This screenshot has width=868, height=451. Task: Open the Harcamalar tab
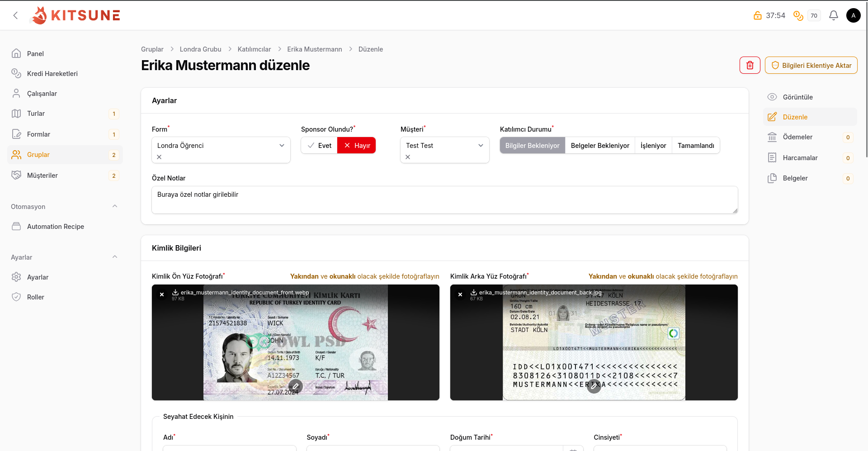click(810, 157)
